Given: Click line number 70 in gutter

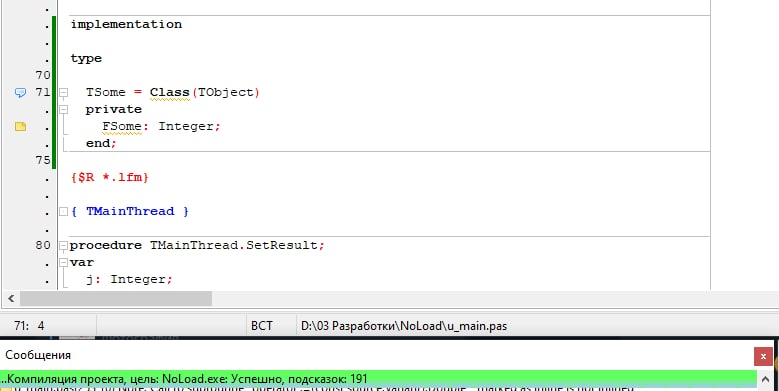Looking at the screenshot, I should coord(43,76).
